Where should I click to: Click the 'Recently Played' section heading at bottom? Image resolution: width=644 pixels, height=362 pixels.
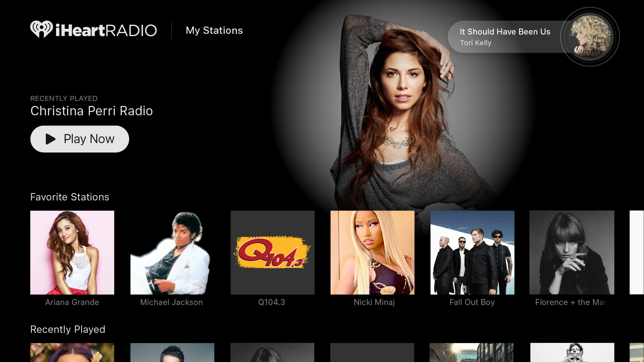[68, 329]
